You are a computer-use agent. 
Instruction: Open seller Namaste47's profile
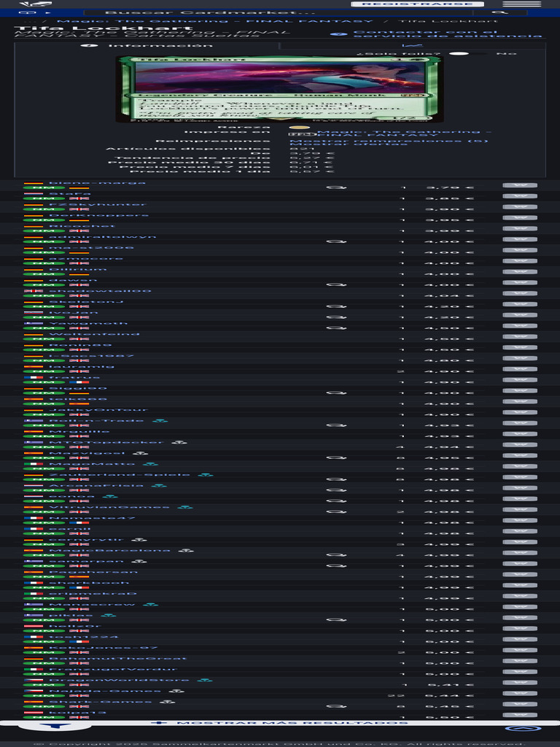point(92,518)
